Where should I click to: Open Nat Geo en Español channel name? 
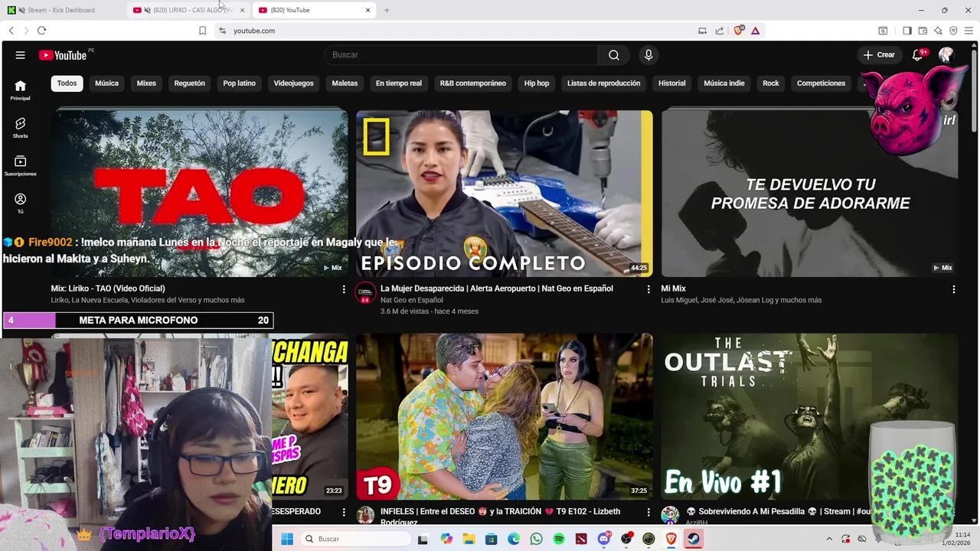coord(412,300)
